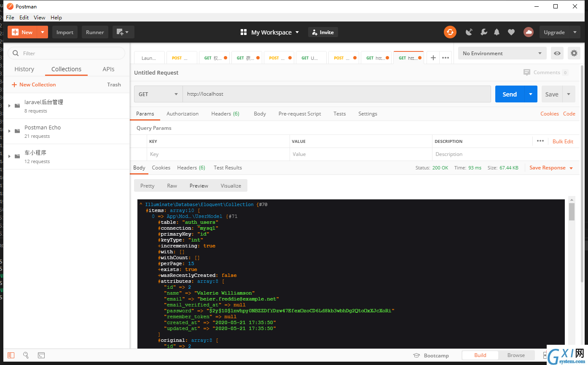Screen dimensions: 588x365
Task: Open the environment quick look eye icon
Action: [x=557, y=53]
